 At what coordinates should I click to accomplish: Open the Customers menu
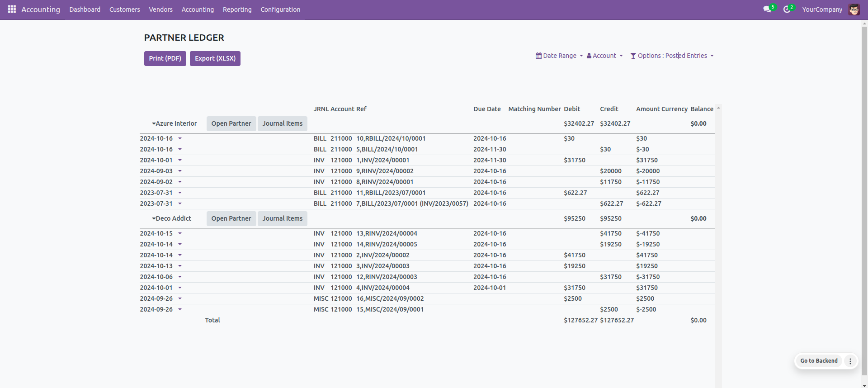pyautogui.click(x=124, y=9)
